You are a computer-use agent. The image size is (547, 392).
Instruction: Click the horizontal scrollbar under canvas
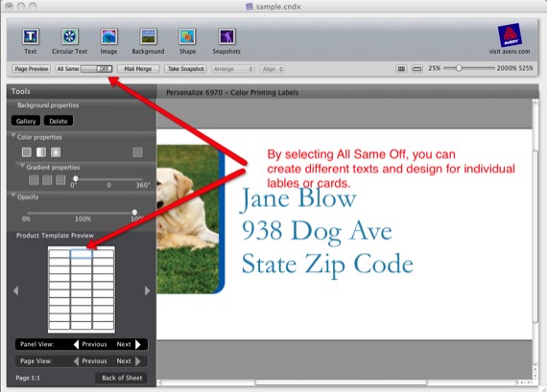coord(342,382)
